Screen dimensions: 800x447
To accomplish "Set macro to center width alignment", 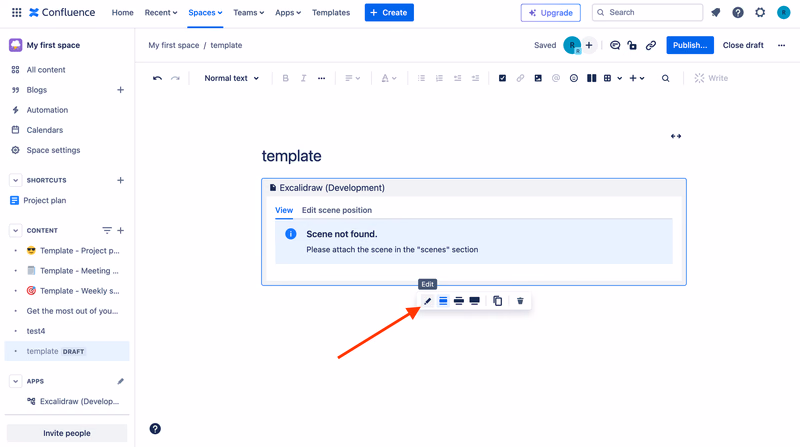I will pos(443,301).
